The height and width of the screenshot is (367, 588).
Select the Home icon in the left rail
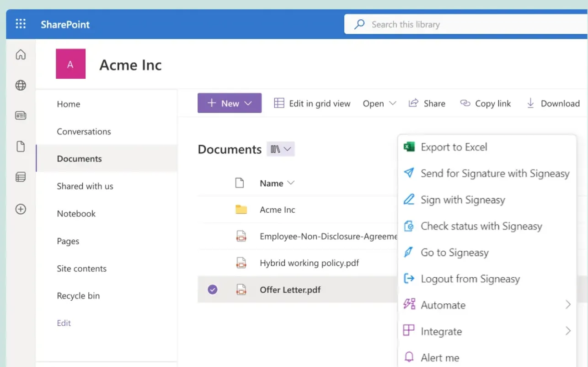coord(20,54)
